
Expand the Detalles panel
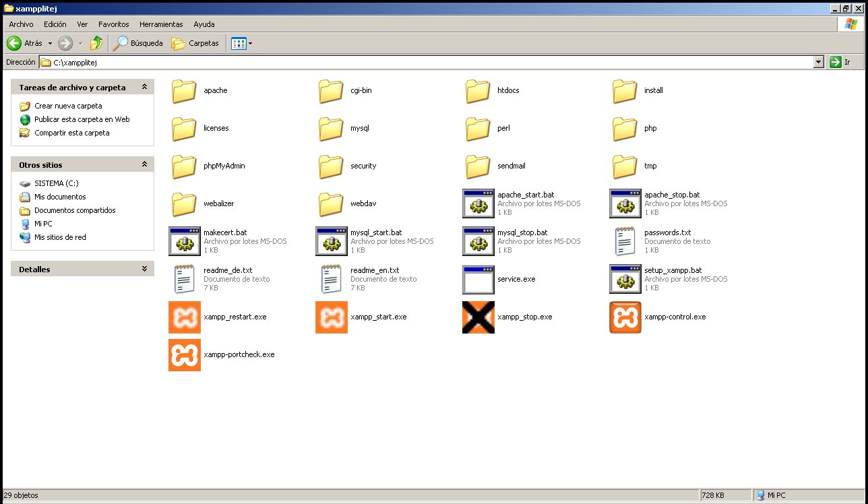click(144, 269)
